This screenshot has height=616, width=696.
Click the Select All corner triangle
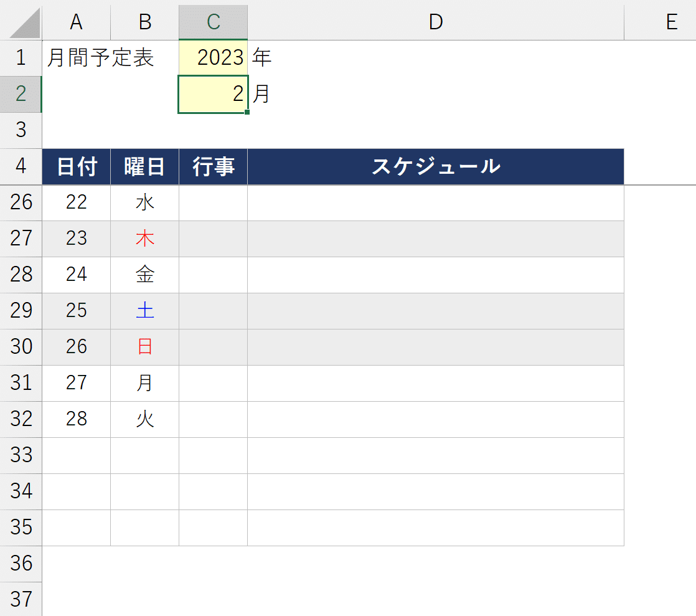[24, 22]
